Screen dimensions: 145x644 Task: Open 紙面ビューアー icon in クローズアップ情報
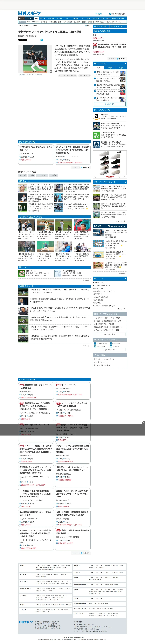[96, 126]
